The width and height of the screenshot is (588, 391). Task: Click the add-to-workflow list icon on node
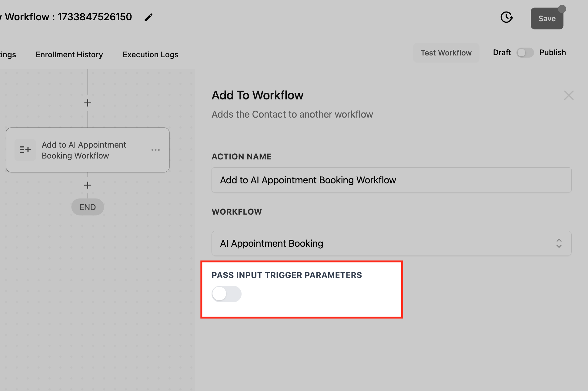[25, 150]
